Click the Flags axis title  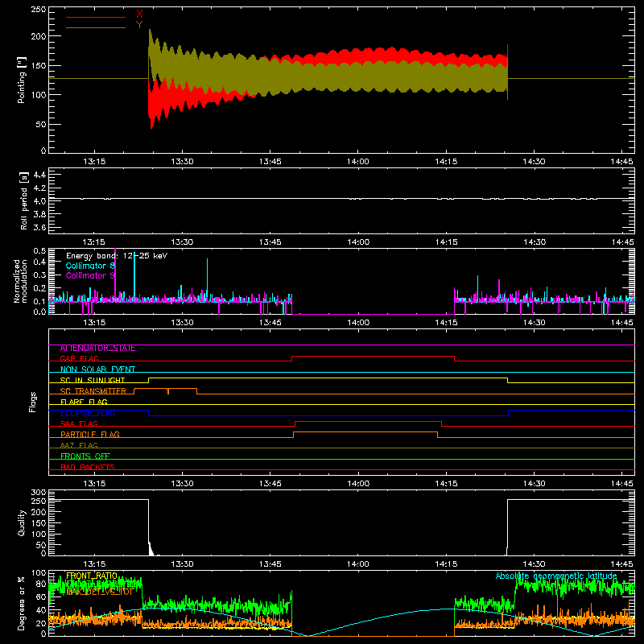coord(32,402)
